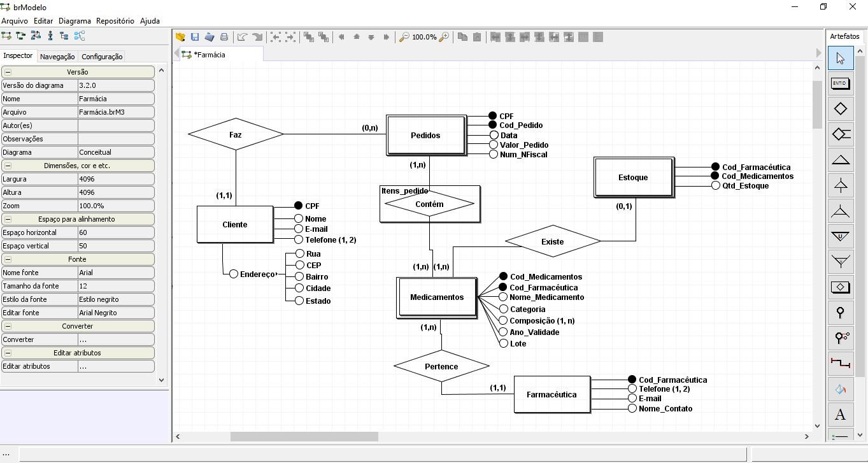Choose the connector line tool in Artefatos
Screen dimensions: 868x463
click(x=840, y=364)
